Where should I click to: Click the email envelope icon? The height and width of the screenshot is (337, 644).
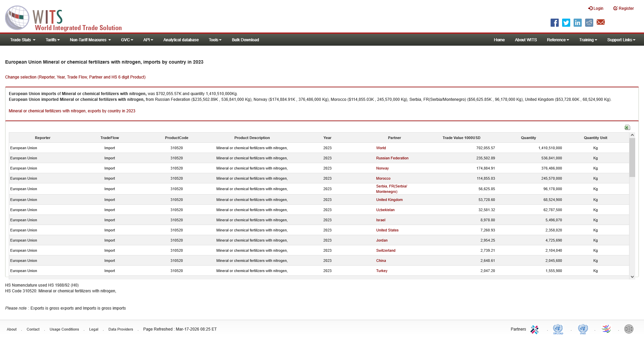pyautogui.click(x=600, y=22)
